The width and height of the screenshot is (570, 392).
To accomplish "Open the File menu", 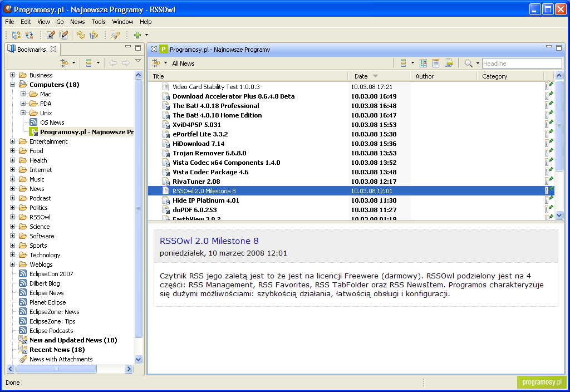I will click(x=10, y=22).
